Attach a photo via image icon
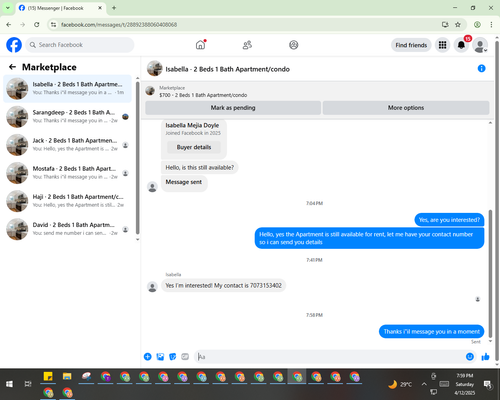500x400 pixels. coord(160,357)
